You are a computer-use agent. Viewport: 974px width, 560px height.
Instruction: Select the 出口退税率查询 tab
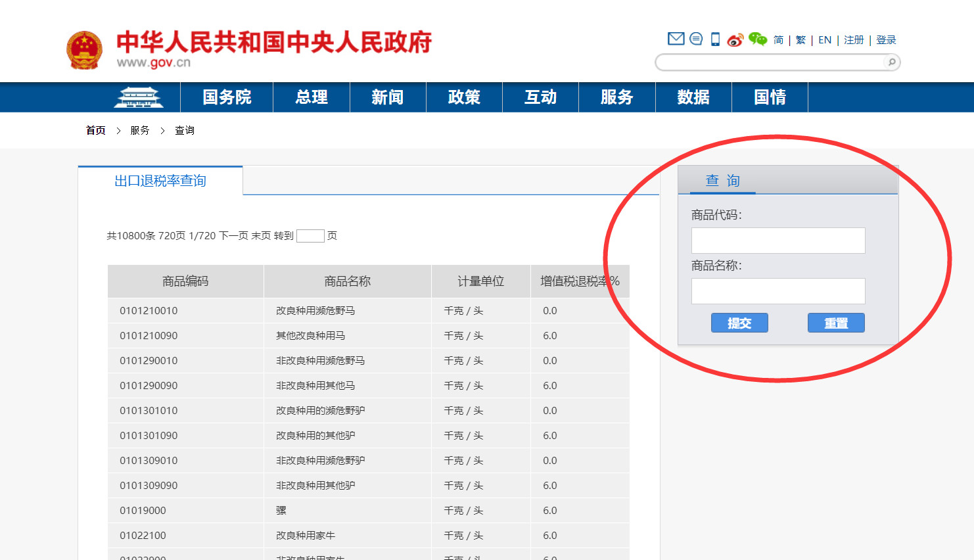[160, 181]
